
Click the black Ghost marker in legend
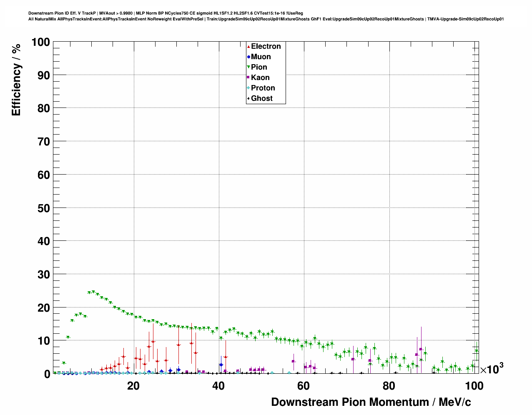coord(248,98)
